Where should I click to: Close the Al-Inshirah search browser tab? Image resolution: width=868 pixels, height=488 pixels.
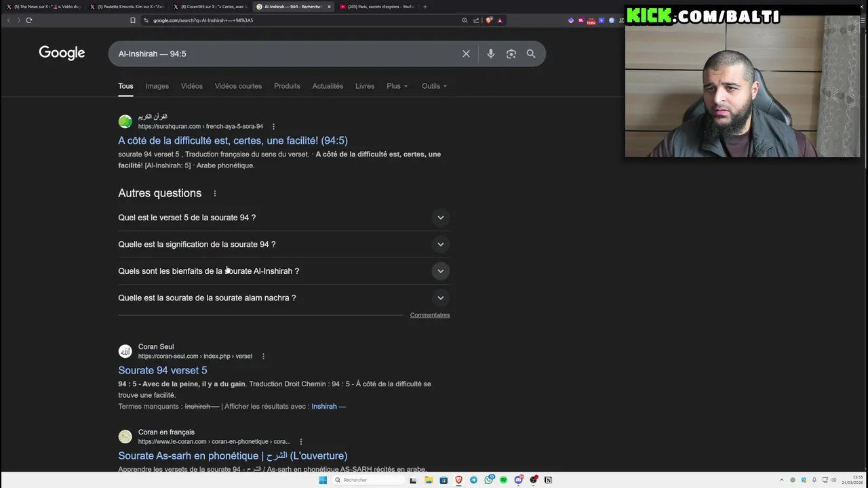click(x=329, y=7)
